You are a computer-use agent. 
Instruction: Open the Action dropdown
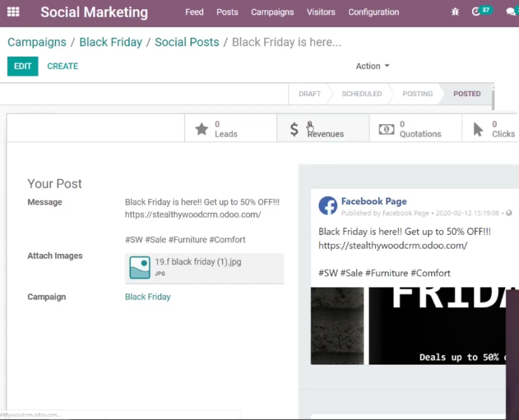[x=372, y=66]
